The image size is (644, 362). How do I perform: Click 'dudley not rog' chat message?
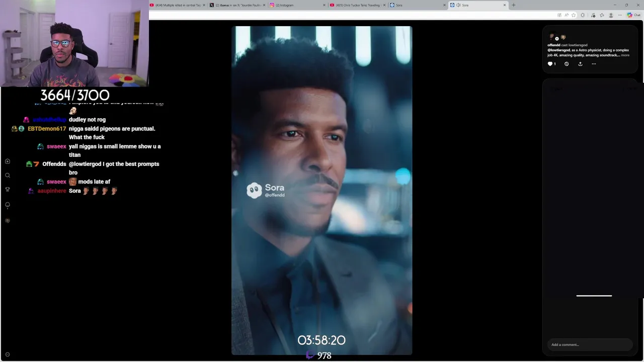(x=87, y=120)
